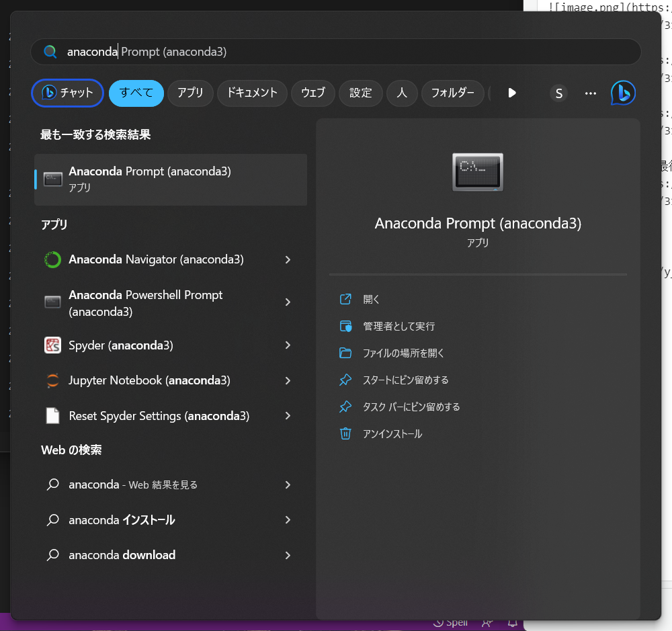Expand Anaconda Navigator result details
Viewport: 672px width, 631px height.
(x=288, y=259)
